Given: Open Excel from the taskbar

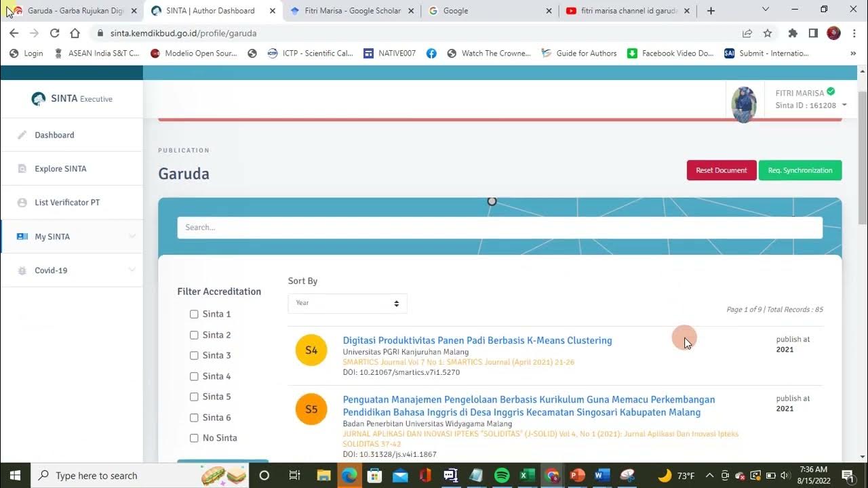Looking at the screenshot, I should tap(527, 475).
